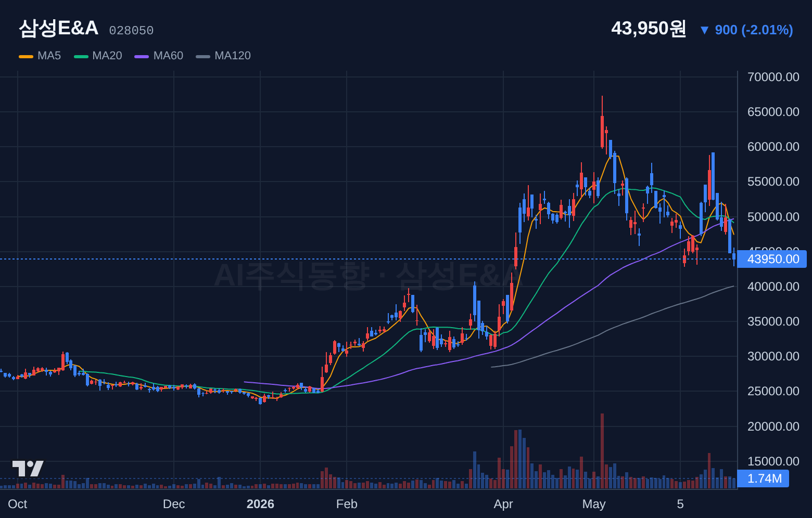Click the 55000.00 price axis label

coord(773,182)
